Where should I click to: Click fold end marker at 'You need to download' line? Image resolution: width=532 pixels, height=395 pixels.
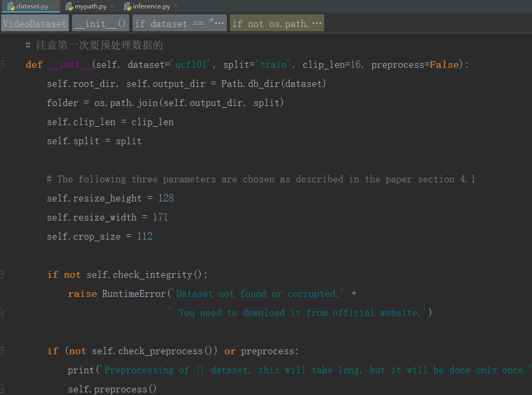pyautogui.click(x=2, y=312)
